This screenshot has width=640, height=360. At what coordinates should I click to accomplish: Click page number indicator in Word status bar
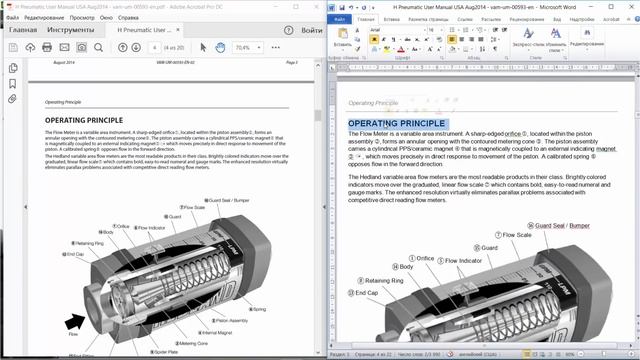373,354
